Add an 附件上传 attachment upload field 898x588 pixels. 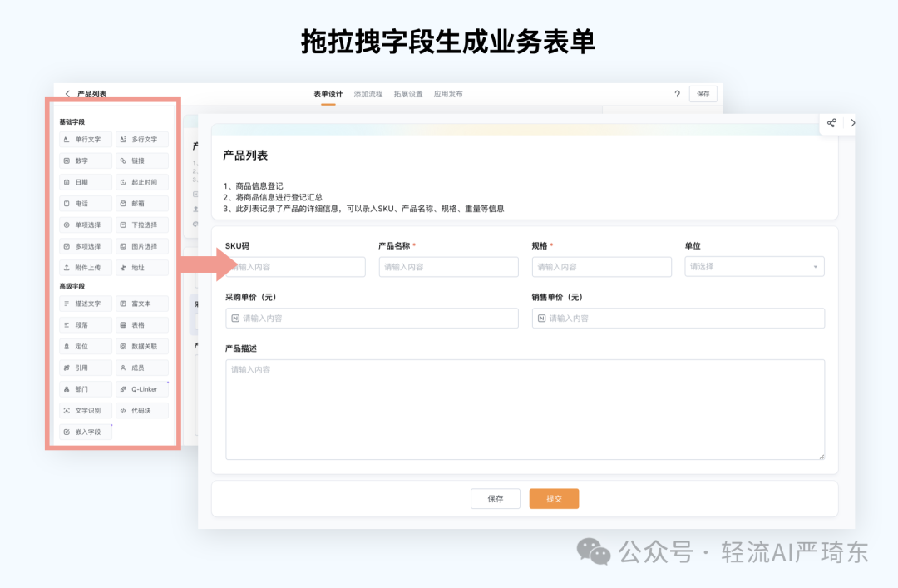click(85, 267)
